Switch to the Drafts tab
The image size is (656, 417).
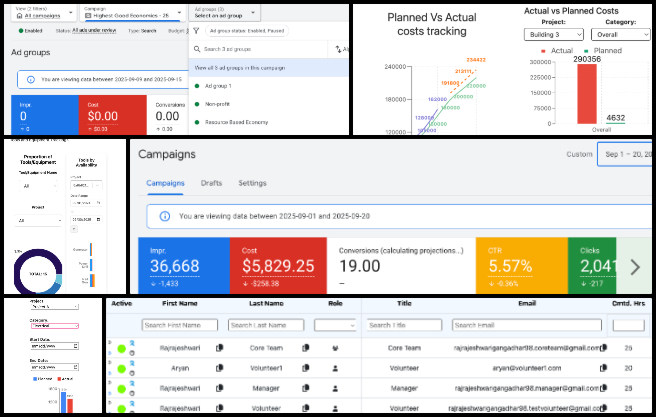(211, 184)
